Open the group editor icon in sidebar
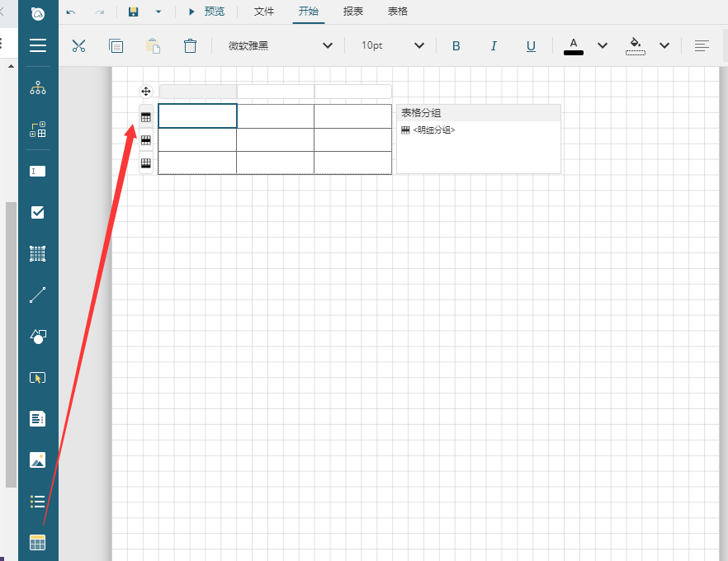This screenshot has height=561, width=728. click(x=38, y=129)
